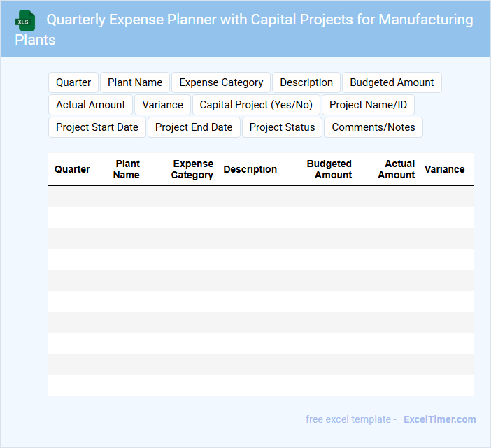Image resolution: width=491 pixels, height=448 pixels.
Task: Choose the Project Status tag chip
Action: pyautogui.click(x=282, y=127)
